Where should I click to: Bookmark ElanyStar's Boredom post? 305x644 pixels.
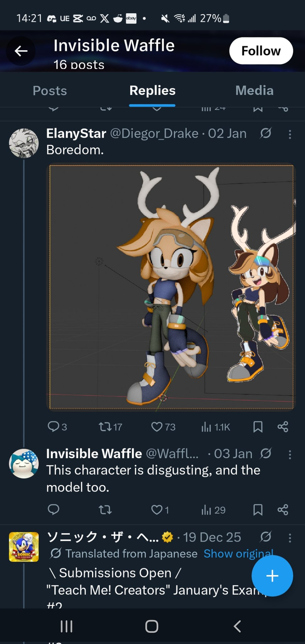coord(258,427)
